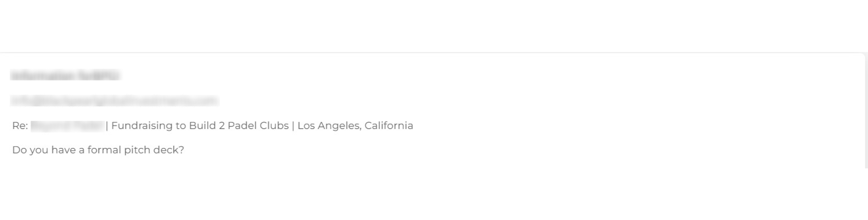Screen dimensions: 868x220
Task: Click the "Re:" prefix in the subject
Action: pyautogui.click(x=20, y=126)
